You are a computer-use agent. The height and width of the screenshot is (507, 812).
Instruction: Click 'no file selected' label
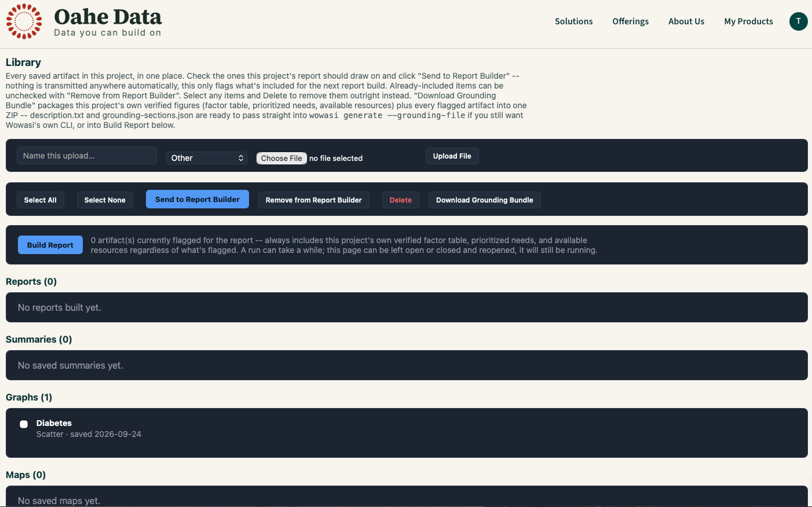(336, 158)
